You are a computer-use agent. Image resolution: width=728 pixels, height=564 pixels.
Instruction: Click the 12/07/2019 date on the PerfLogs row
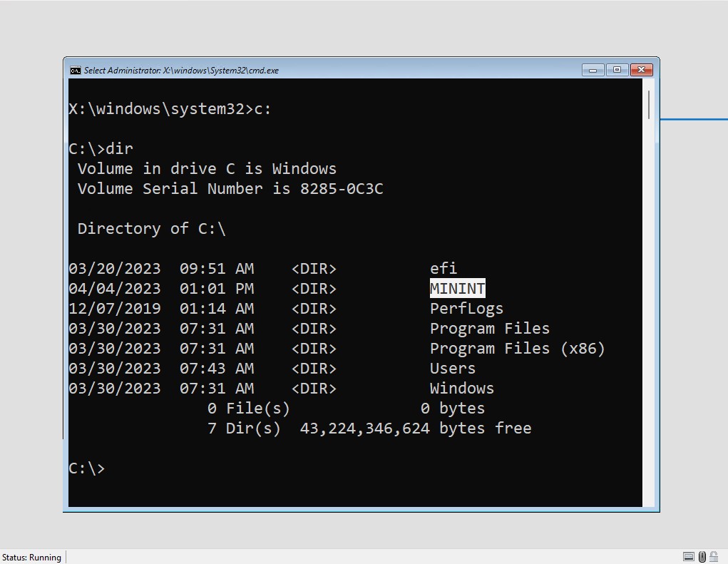(x=115, y=309)
